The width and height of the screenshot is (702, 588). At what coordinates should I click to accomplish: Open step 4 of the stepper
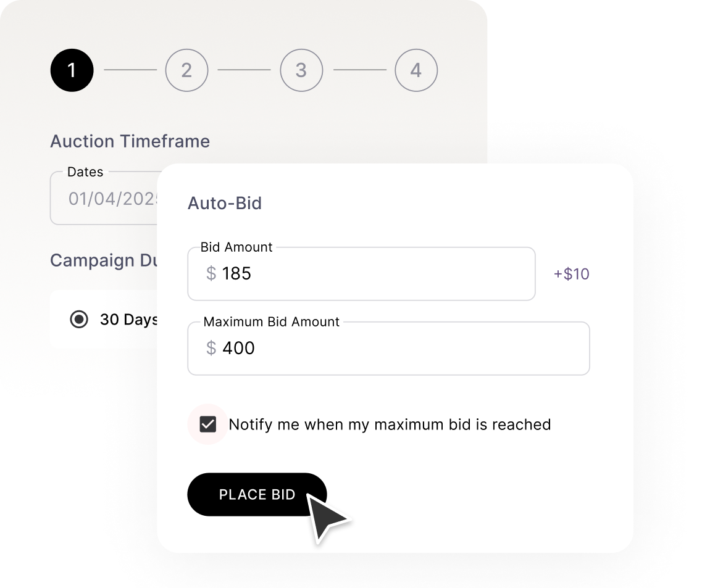click(x=416, y=70)
